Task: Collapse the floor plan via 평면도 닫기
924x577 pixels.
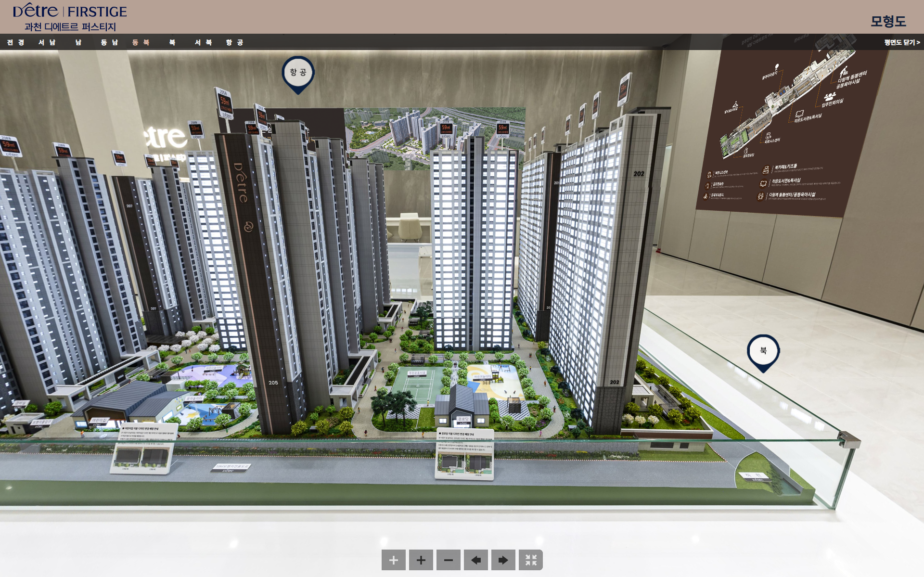Action: click(x=901, y=42)
